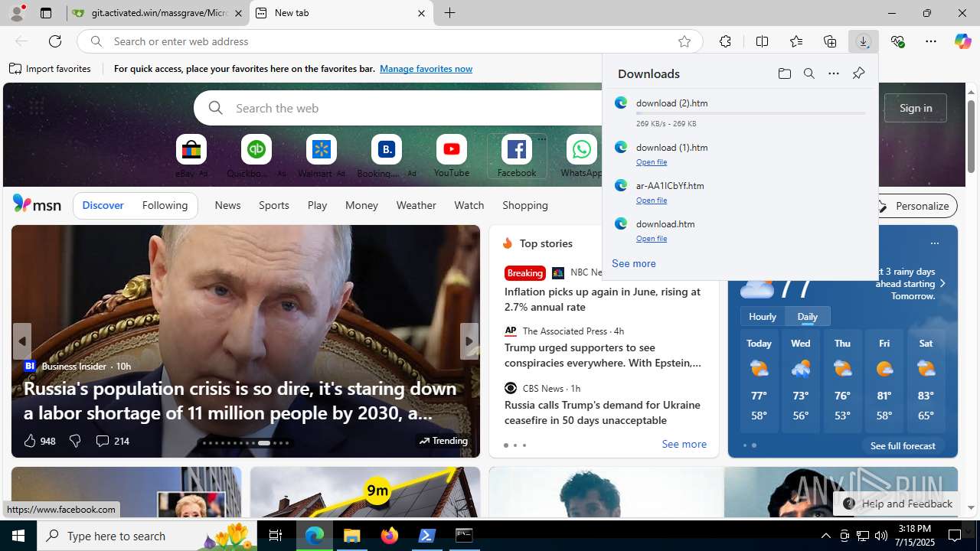Open Split screen icon in toolbar
This screenshot has height=551, width=980.
tap(762, 41)
